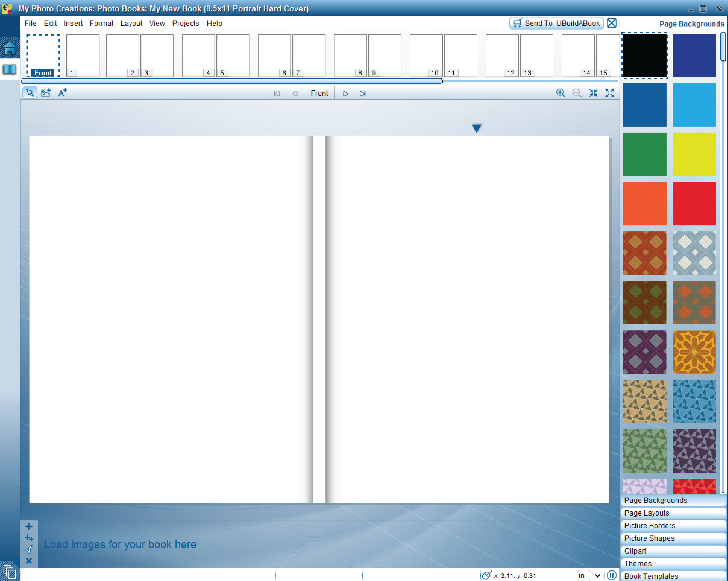Click the Front page label in navigator

pyautogui.click(x=319, y=93)
